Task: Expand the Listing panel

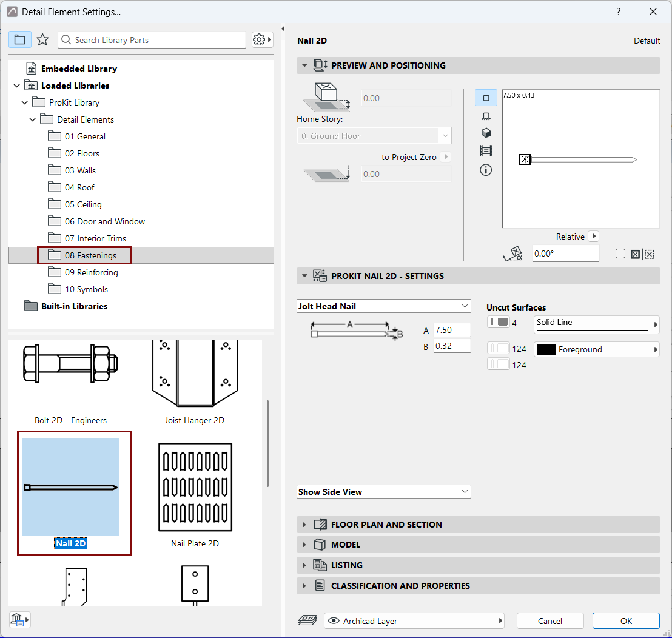Action: click(479, 565)
